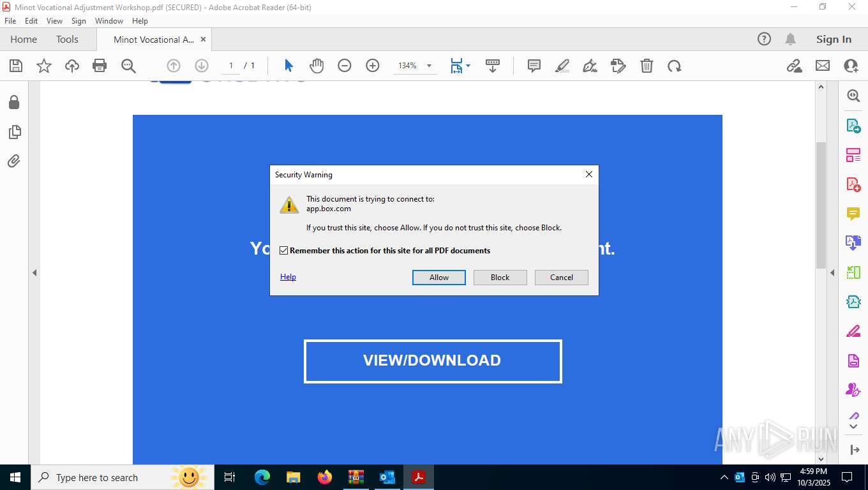Open the attachments paperclip panel
This screenshot has width=868, height=490.
(x=14, y=161)
